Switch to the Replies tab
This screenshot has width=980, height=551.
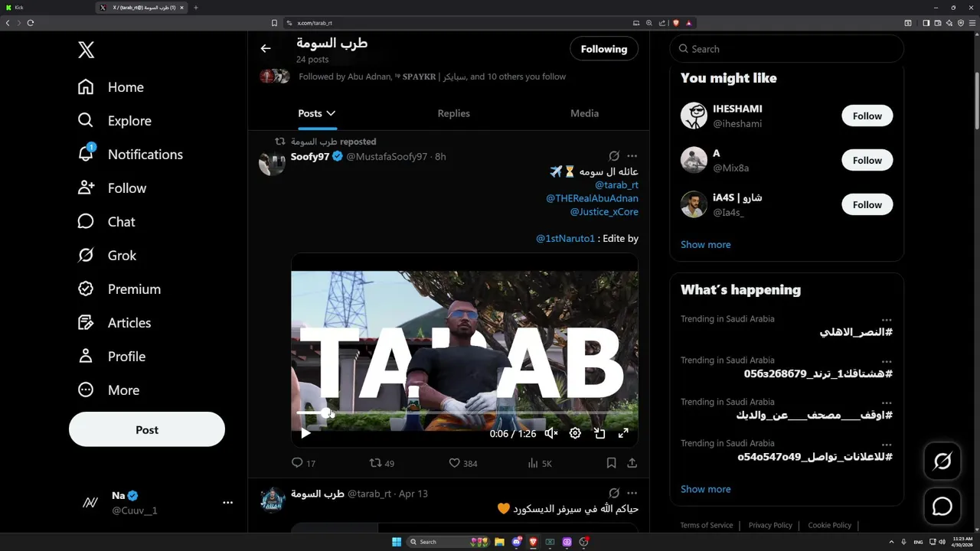coord(454,113)
